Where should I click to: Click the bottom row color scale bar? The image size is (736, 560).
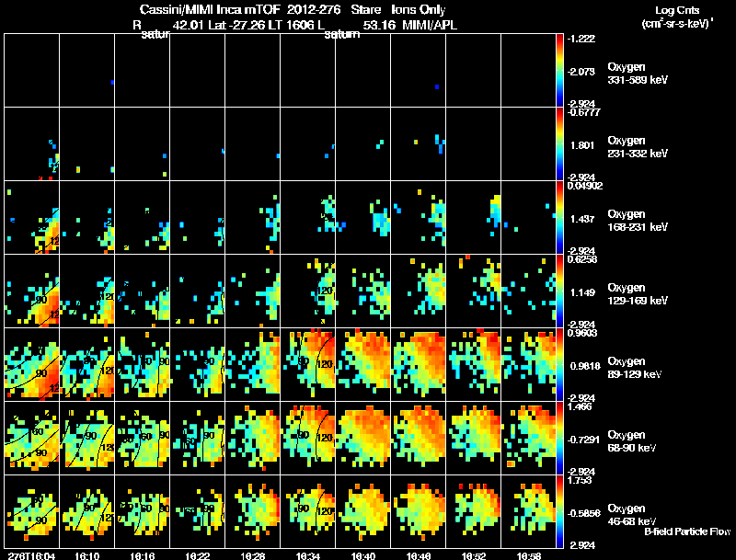(x=559, y=511)
